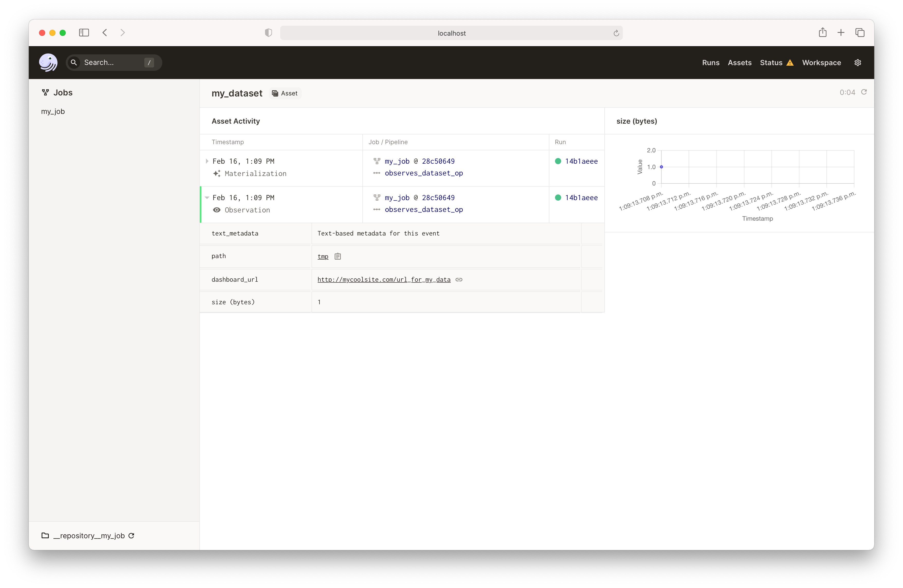903x588 pixels.
Task: Expand the Feb 16 Materialization event row
Action: click(x=207, y=161)
